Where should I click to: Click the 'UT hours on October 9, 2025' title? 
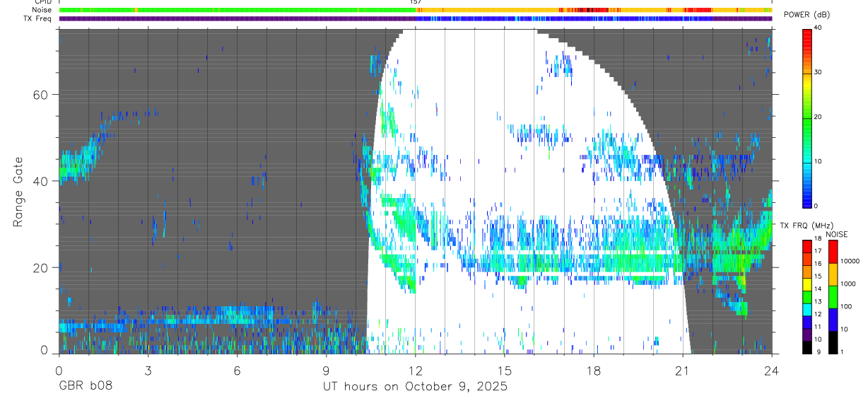415,387
